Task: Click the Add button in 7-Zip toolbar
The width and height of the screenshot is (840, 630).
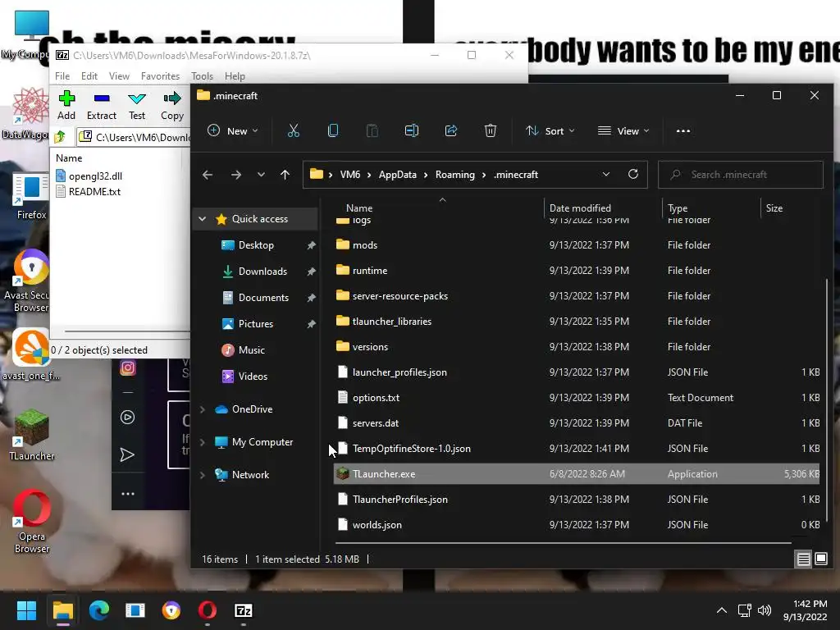Action: pyautogui.click(x=66, y=105)
